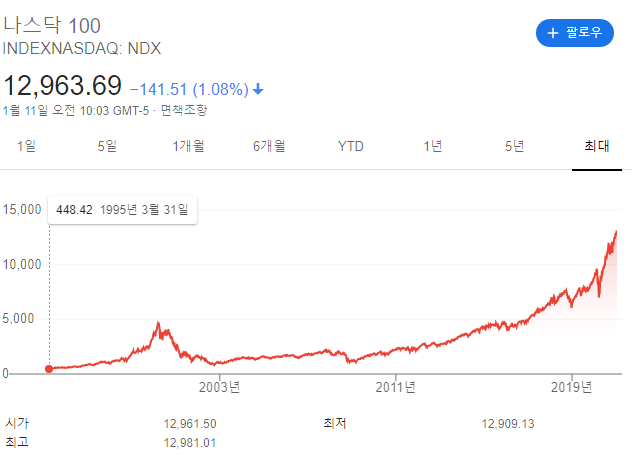
Task: Click the 시가 label
Action: tap(17, 423)
